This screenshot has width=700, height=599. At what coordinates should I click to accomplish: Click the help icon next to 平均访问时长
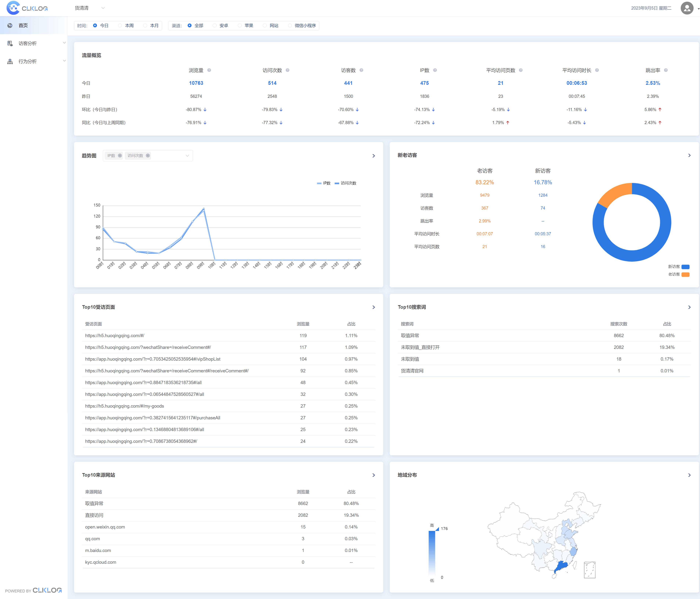click(597, 70)
